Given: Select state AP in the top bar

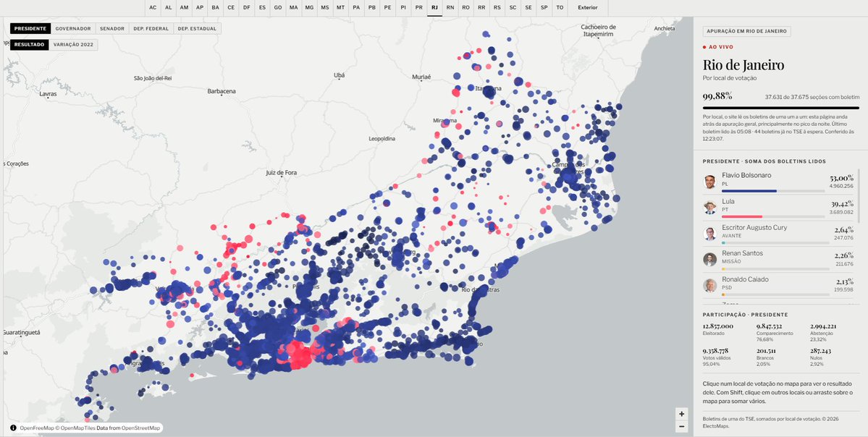Looking at the screenshot, I should (x=200, y=8).
